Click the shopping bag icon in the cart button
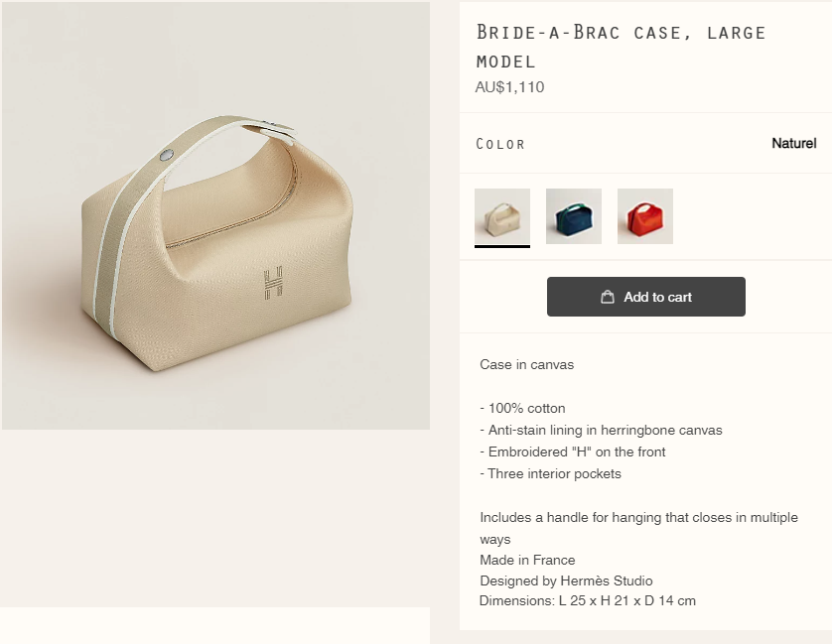 tap(608, 297)
